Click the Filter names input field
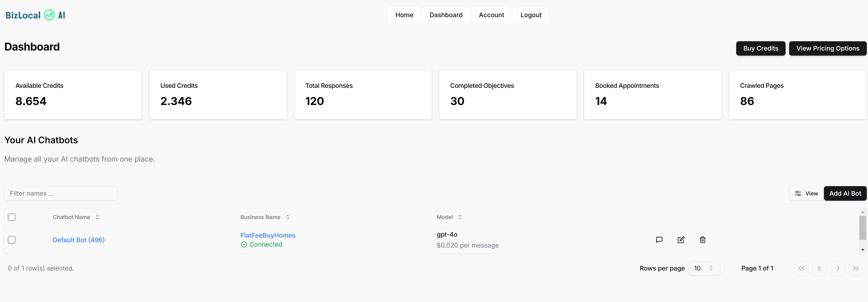 61,194
